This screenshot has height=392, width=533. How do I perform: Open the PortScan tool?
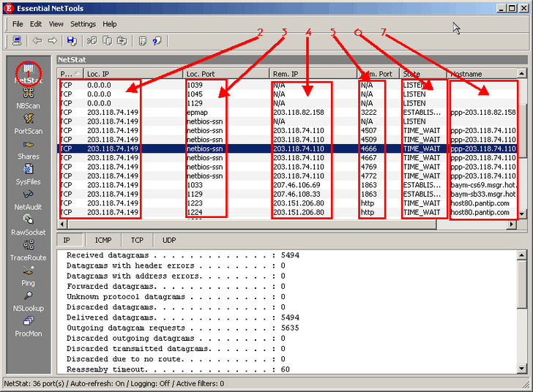tap(29, 124)
